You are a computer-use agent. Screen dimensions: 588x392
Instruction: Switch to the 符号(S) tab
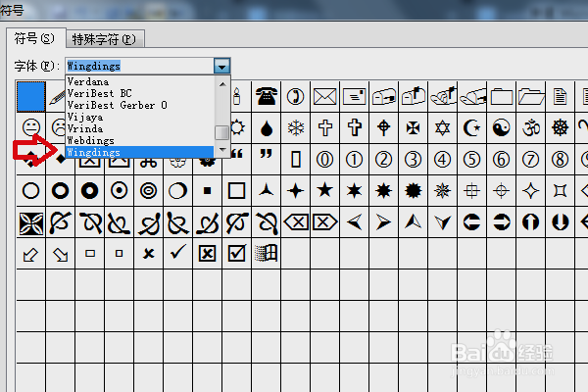35,38
